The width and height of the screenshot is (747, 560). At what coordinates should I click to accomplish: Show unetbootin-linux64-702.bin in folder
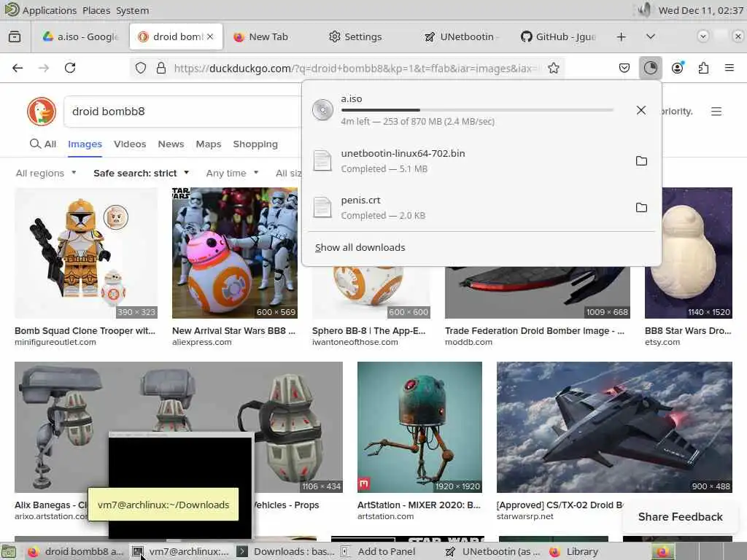(x=642, y=161)
